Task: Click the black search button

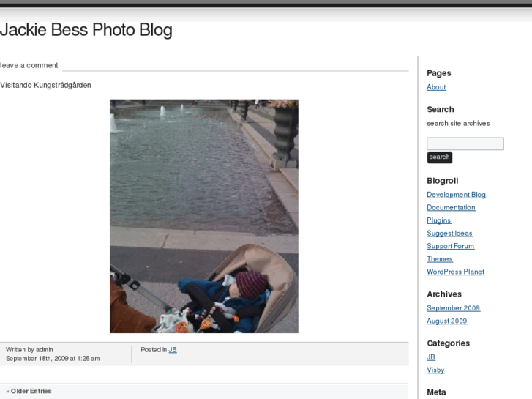Action: pyautogui.click(x=439, y=157)
